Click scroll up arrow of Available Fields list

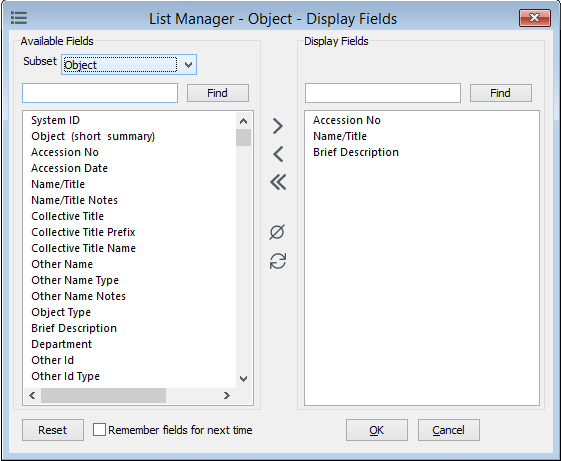click(x=243, y=121)
